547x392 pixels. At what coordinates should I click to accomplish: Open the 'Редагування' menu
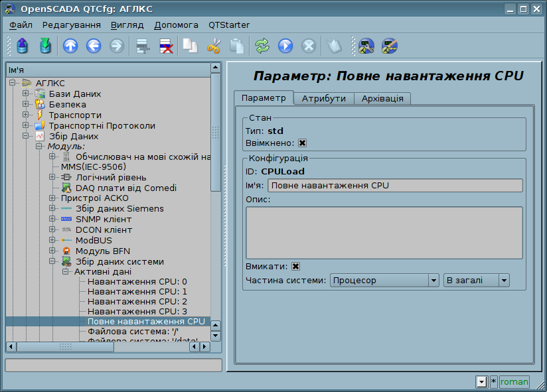pos(71,25)
